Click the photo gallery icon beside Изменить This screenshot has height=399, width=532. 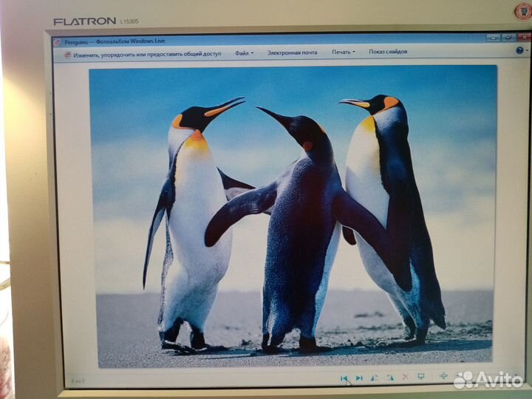click(67, 54)
